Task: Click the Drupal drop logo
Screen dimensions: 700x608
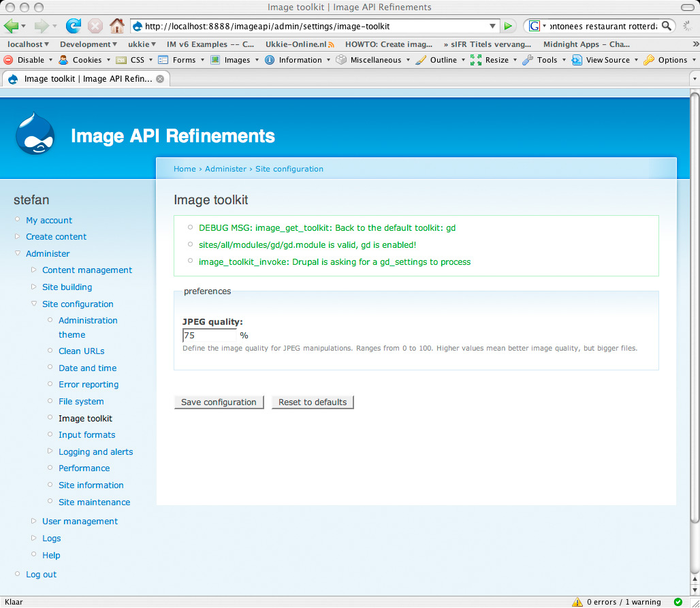Action: pos(35,135)
